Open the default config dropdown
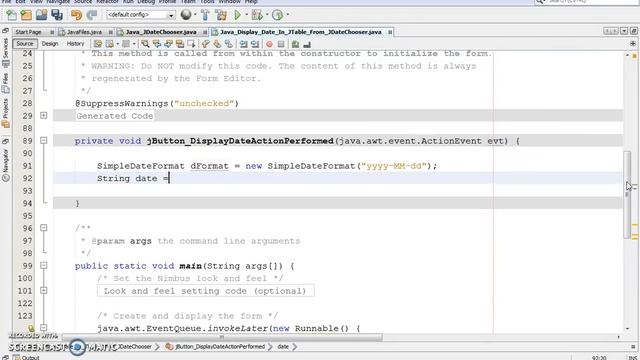Image resolution: width=640 pixels, height=360 pixels. coord(171,15)
